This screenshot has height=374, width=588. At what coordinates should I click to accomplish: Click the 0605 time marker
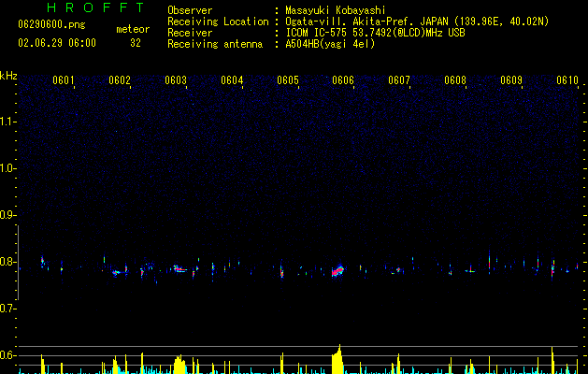[x=288, y=80]
